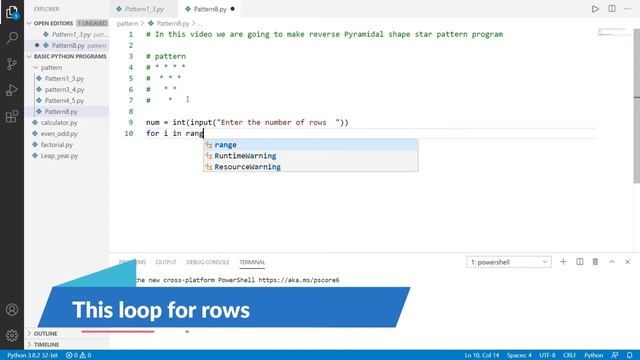Change the UTF-8 file encoding
Viewport: 640px width, 360px height.
(547, 355)
